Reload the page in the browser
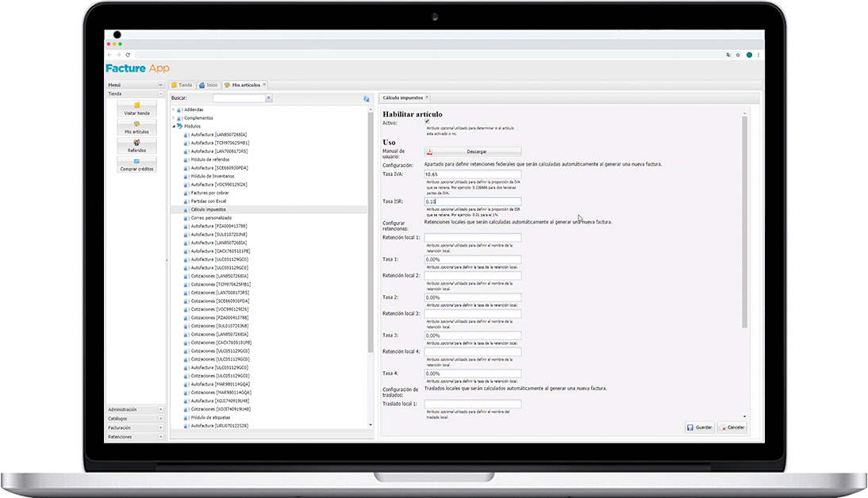Viewport: 868px width, 498px height. pyautogui.click(x=128, y=55)
